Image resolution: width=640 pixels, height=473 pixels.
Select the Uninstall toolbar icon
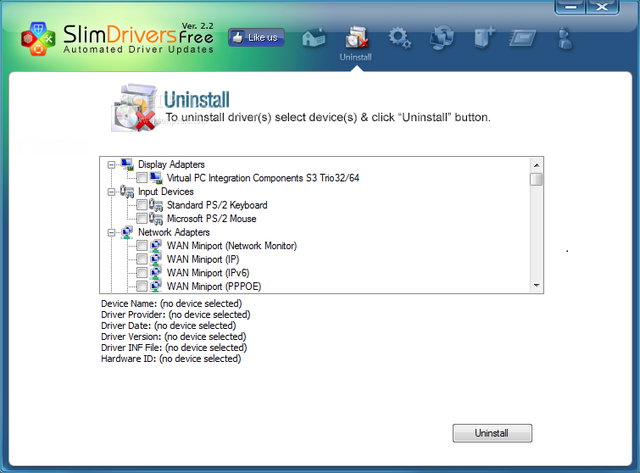[x=356, y=38]
